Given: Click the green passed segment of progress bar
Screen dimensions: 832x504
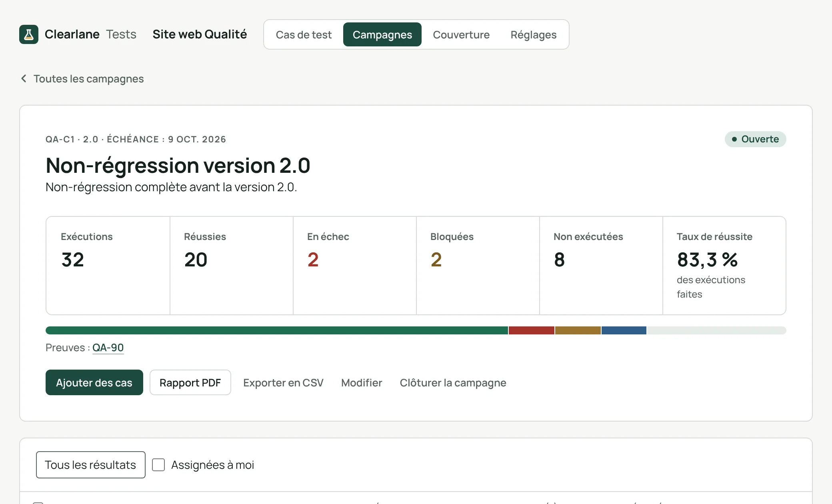Looking at the screenshot, I should (x=277, y=330).
